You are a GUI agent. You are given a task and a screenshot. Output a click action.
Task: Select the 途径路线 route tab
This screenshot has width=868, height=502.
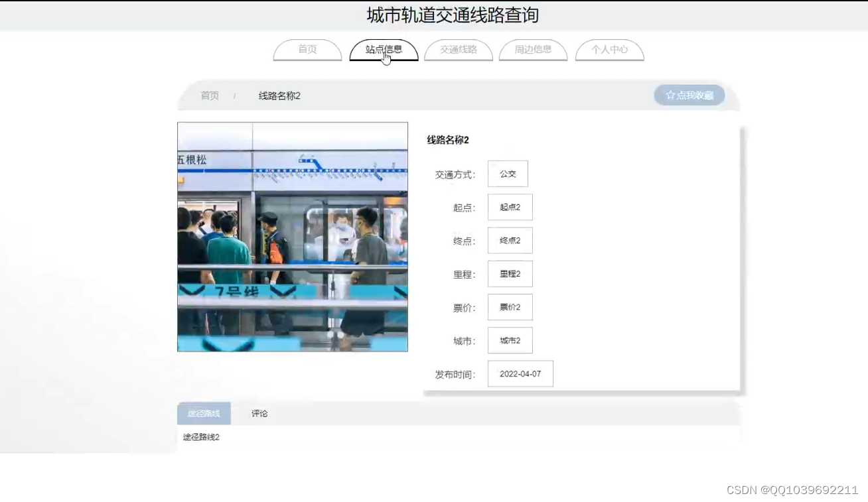203,413
